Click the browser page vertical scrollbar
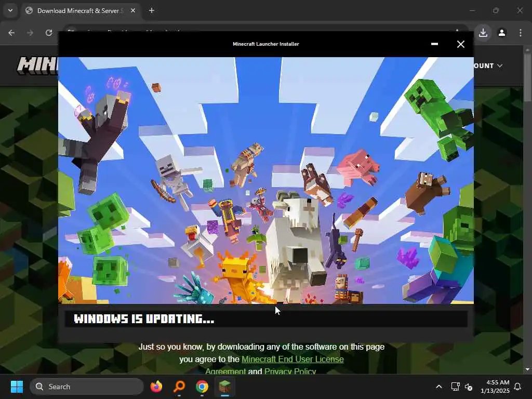 (527, 77)
